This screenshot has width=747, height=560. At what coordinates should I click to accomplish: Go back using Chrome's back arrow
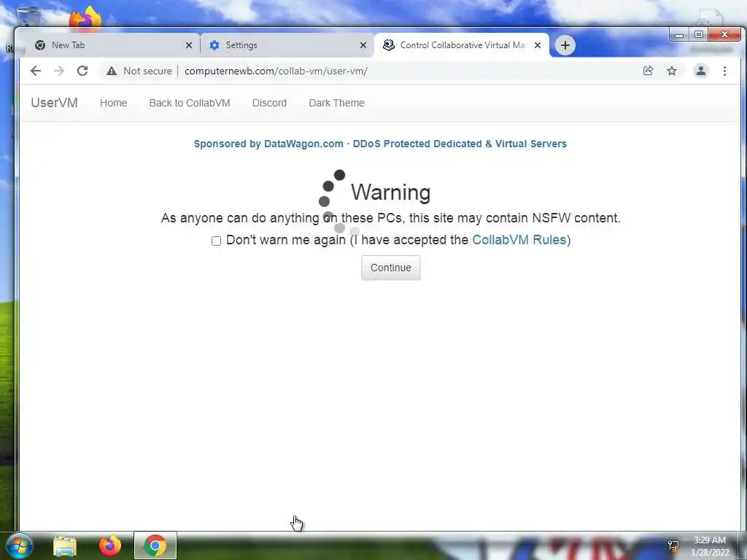click(36, 71)
